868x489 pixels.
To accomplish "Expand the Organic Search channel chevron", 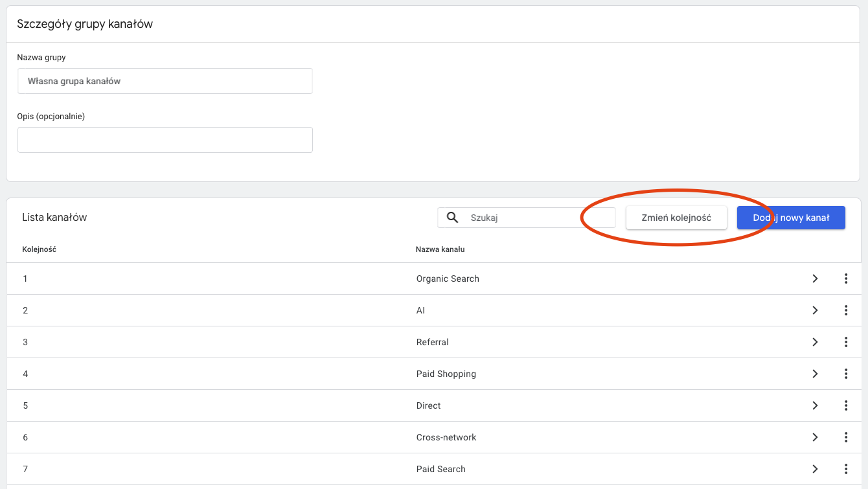I will click(x=815, y=279).
